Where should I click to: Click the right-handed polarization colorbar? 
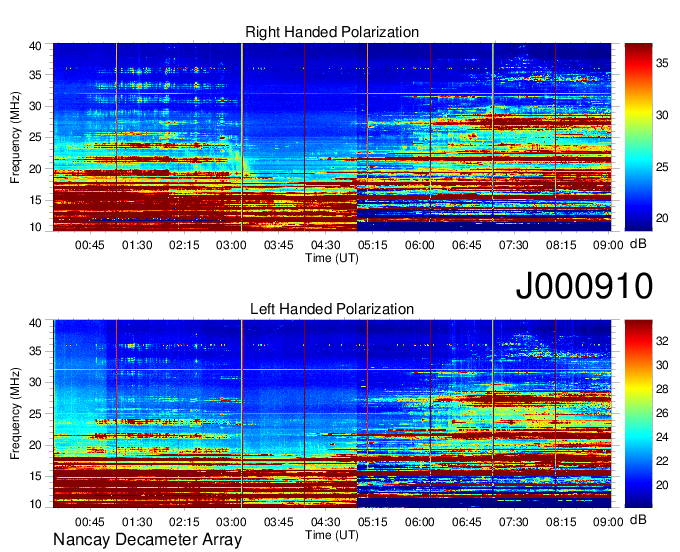point(638,137)
